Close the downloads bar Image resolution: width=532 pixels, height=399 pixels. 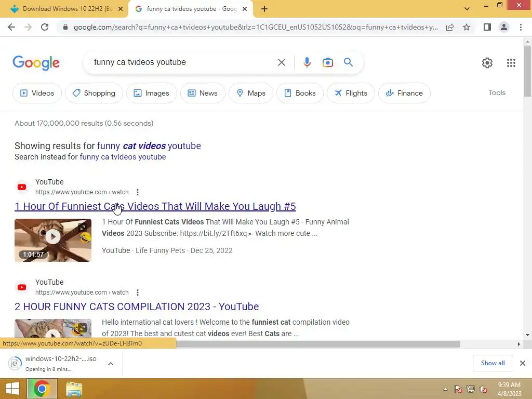point(523,363)
